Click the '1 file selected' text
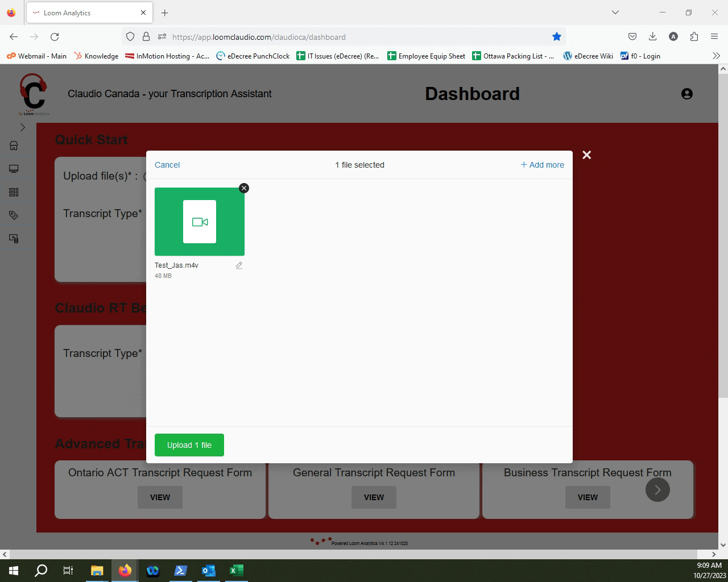The height and width of the screenshot is (582, 728). 359,165
